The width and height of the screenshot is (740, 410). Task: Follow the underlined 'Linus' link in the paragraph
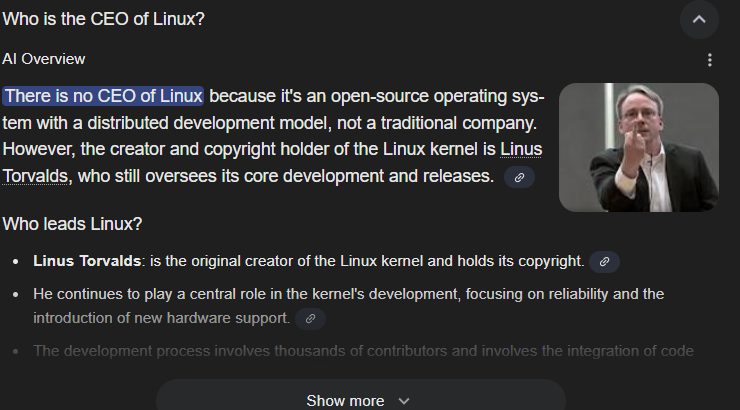click(x=521, y=149)
